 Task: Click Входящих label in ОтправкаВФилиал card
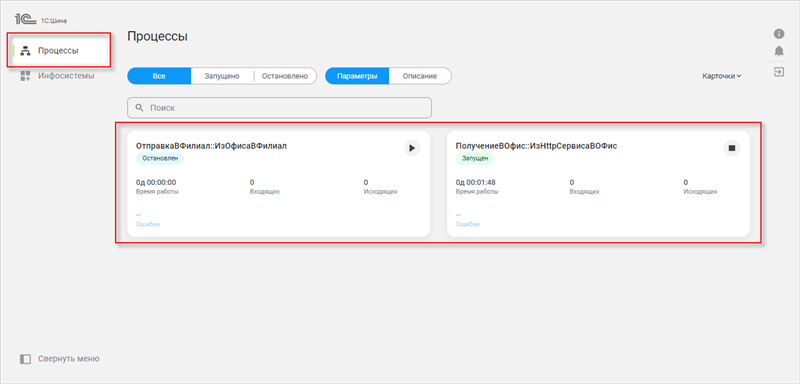265,192
